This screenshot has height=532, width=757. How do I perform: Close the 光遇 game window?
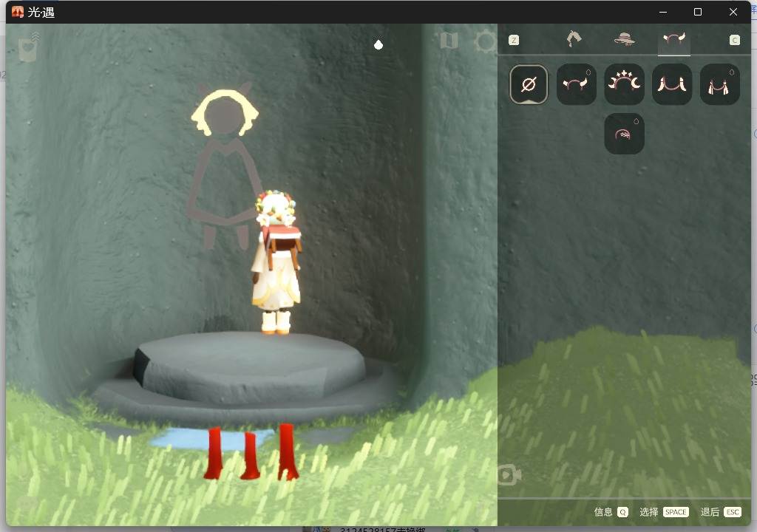click(733, 12)
